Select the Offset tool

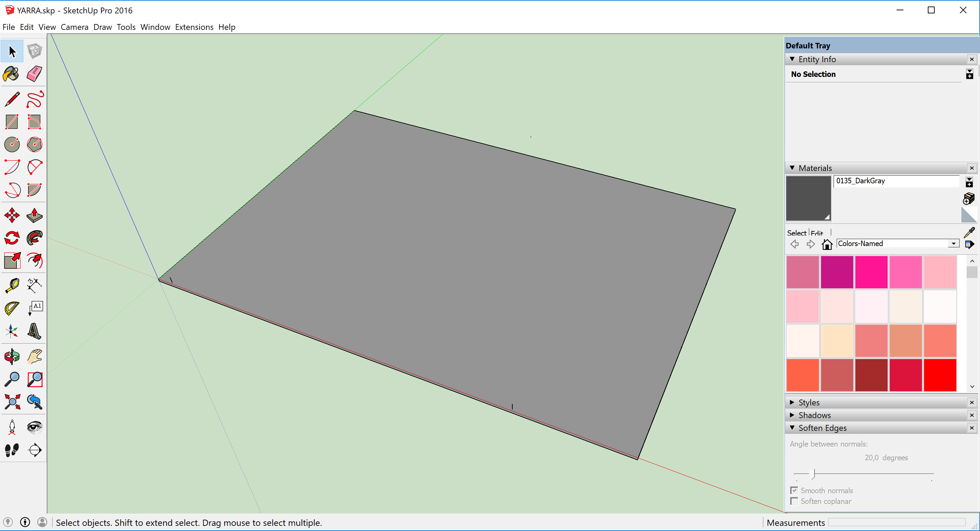click(35, 261)
